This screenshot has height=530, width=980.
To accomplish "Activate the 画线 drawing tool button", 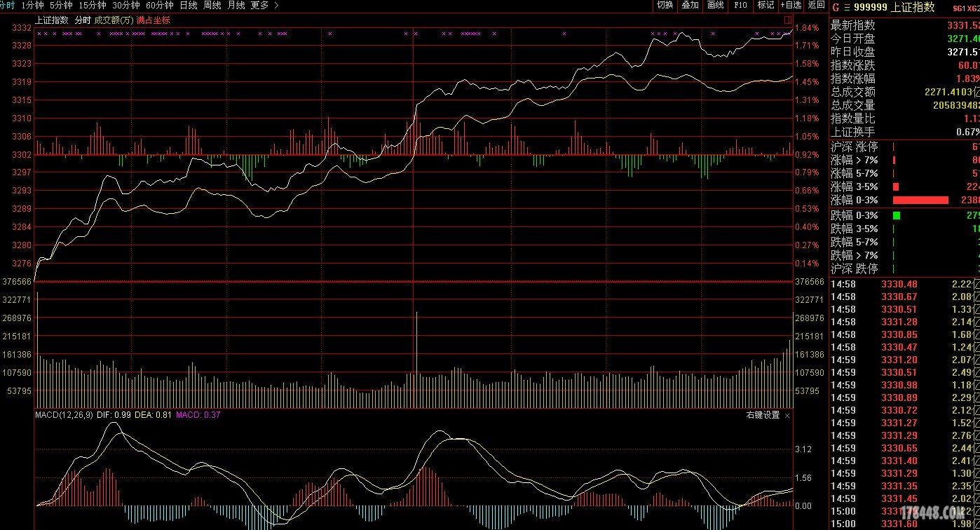I will [x=715, y=5].
